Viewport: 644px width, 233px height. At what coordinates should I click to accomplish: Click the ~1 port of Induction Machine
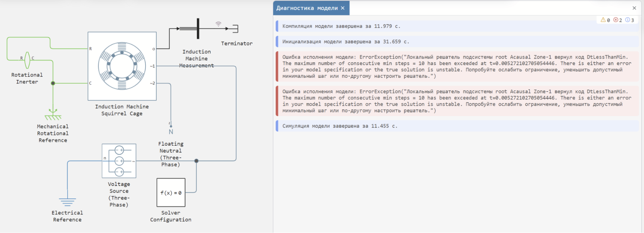(x=152, y=66)
